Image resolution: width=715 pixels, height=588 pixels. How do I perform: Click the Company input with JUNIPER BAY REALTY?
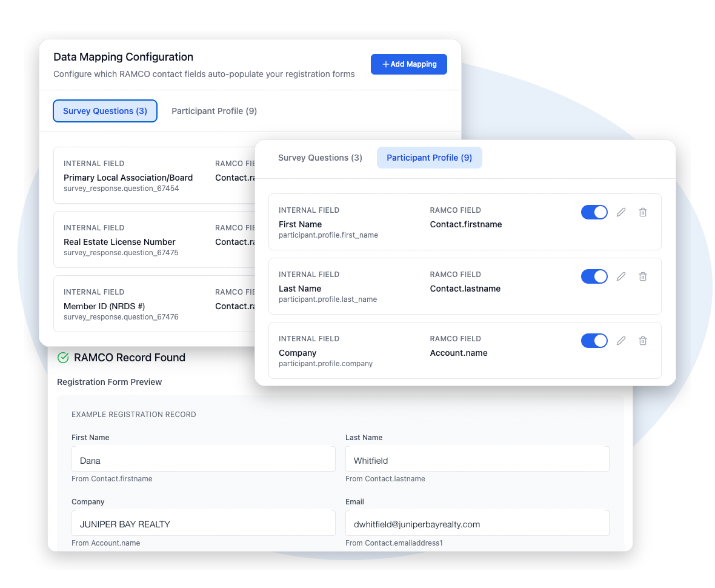204,523
